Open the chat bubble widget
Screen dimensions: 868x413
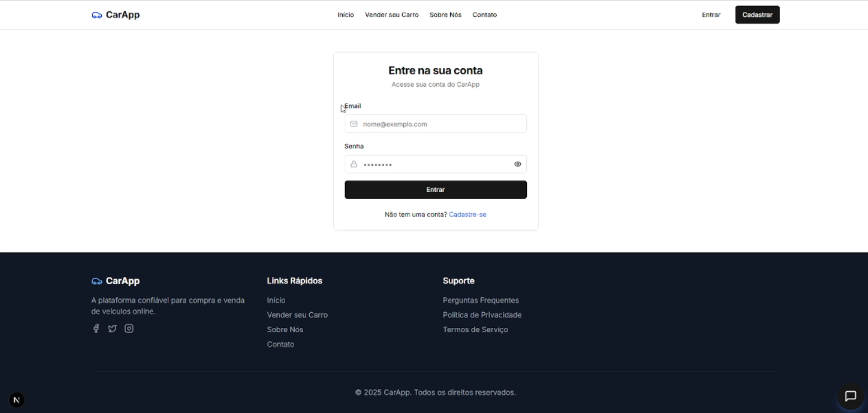click(x=850, y=396)
